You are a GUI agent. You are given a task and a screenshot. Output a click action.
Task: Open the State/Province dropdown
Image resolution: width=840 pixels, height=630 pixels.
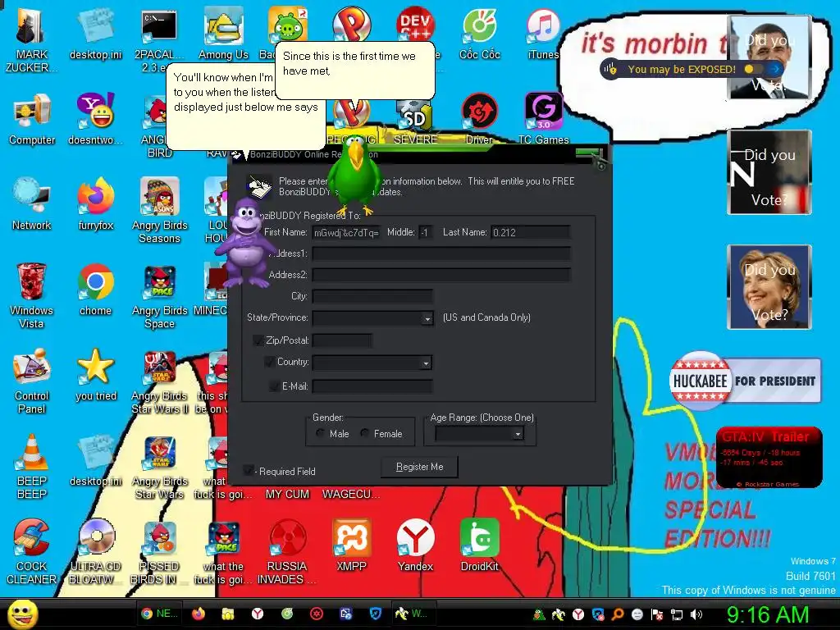pos(427,318)
